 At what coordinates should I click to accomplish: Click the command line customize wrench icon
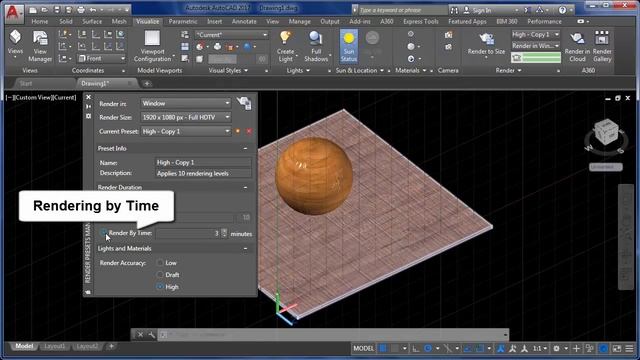tap(151, 335)
